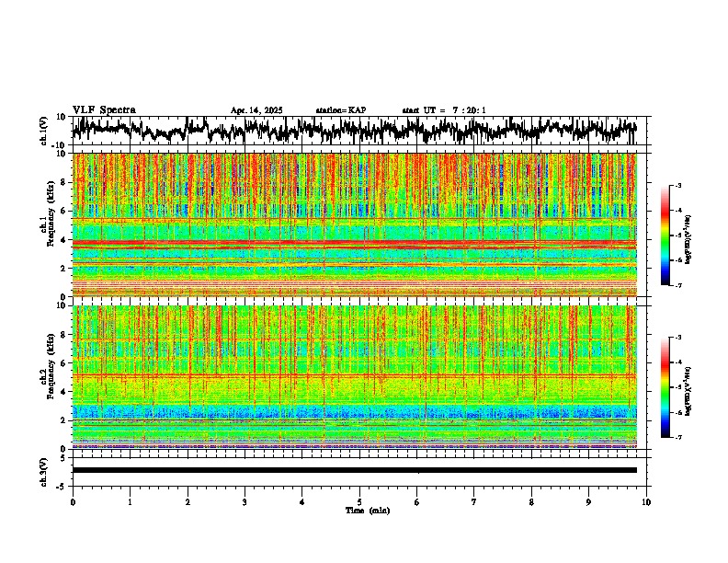
Task: Click the ch.2 colorbar "log(PSD)" unit label
Action: (x=688, y=391)
